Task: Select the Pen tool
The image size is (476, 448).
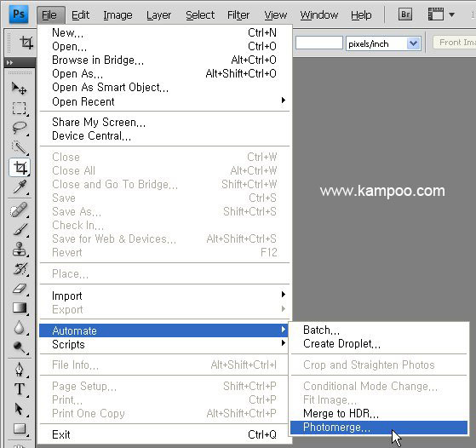Action: pos(20,370)
